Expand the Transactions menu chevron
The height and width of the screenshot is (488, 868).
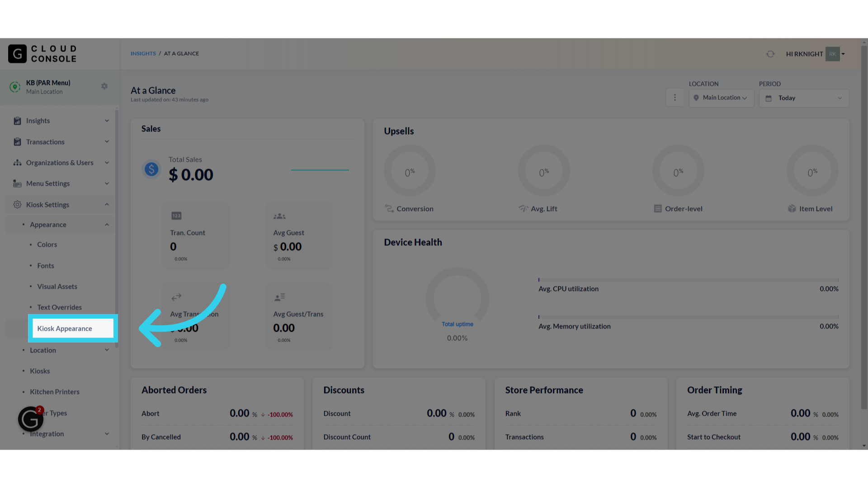click(107, 141)
